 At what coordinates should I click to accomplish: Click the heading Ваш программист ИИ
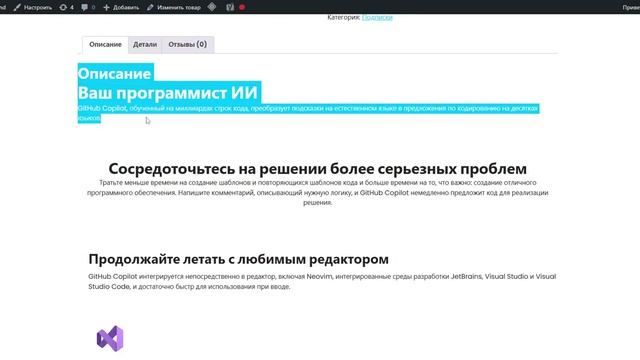(x=168, y=93)
